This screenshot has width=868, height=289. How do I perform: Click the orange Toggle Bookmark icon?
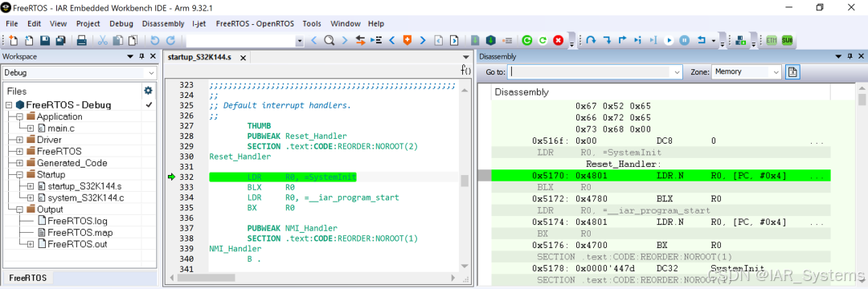click(407, 40)
